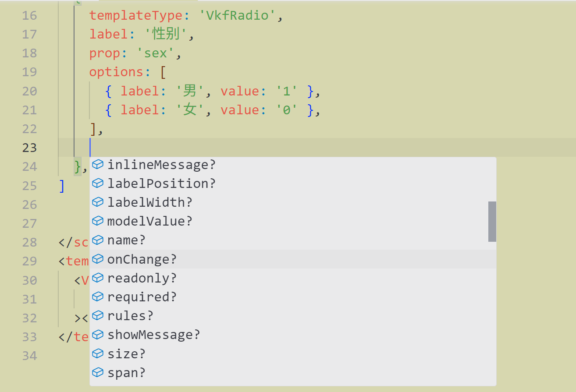
Task: Pick the rules? completion item
Action: pos(130,316)
